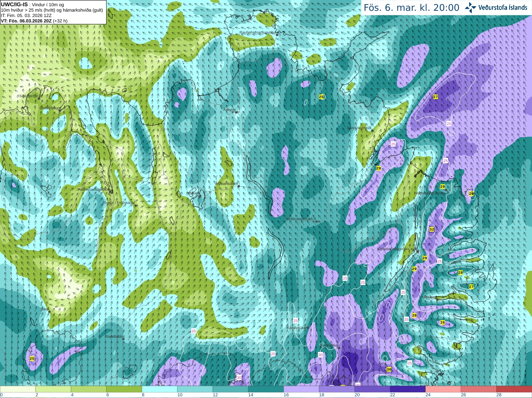
Task: Click the yellow 26 marker east of Vatnsskarð eystra
Action: click(x=471, y=194)
